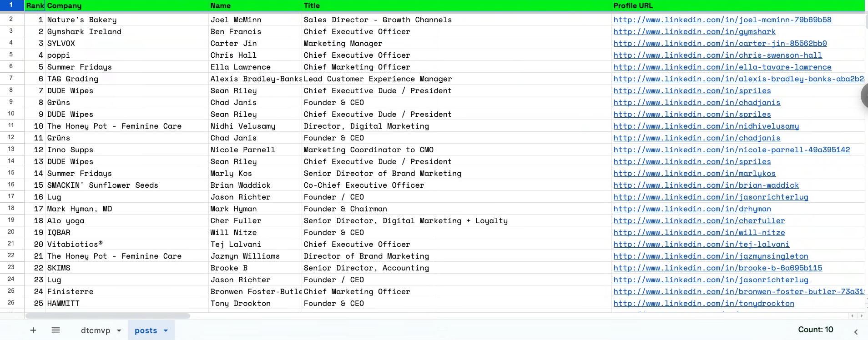
Task: Select row header 13
Action: [11, 149]
